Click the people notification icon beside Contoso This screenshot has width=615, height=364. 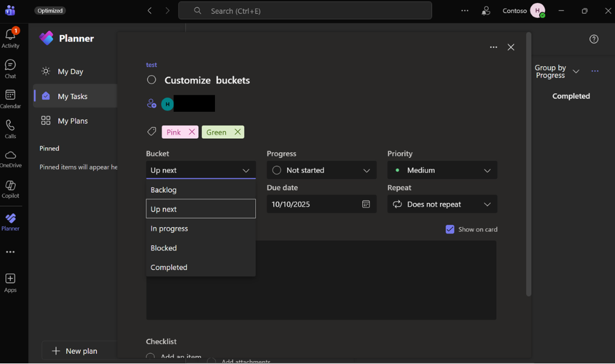coord(486,11)
